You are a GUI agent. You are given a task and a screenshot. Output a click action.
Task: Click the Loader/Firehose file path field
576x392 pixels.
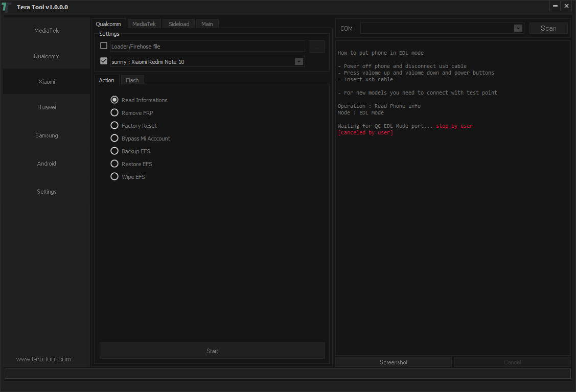click(207, 47)
